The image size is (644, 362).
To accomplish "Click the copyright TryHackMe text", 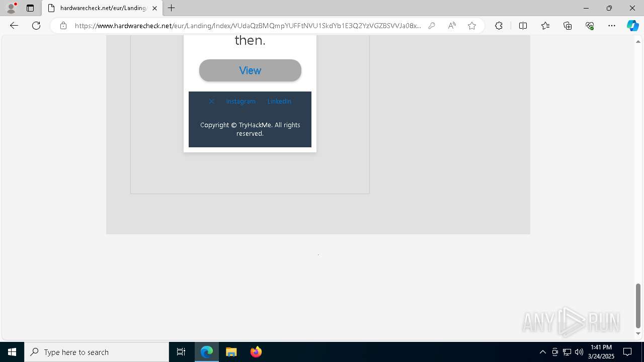I will [250, 129].
